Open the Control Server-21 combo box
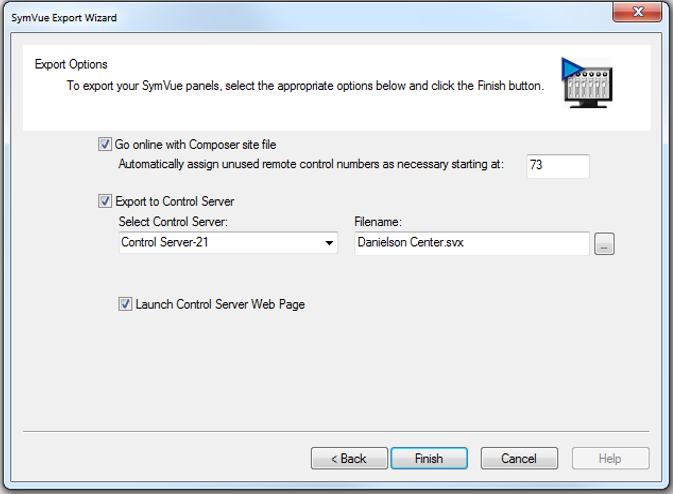 coord(228,243)
